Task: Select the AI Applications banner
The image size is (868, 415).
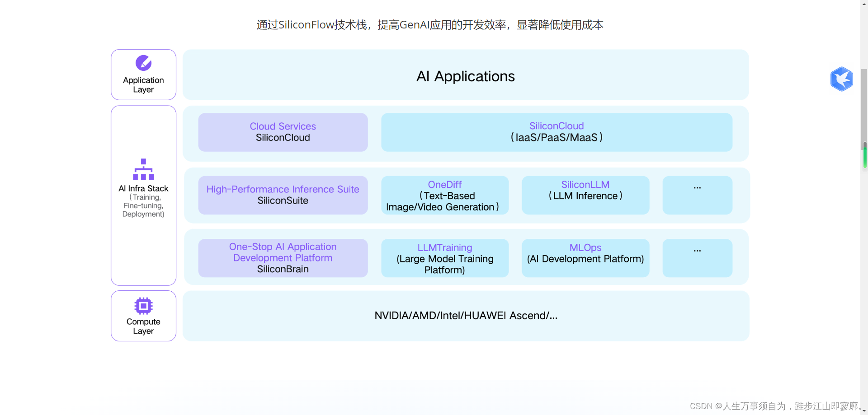Action: coord(465,76)
